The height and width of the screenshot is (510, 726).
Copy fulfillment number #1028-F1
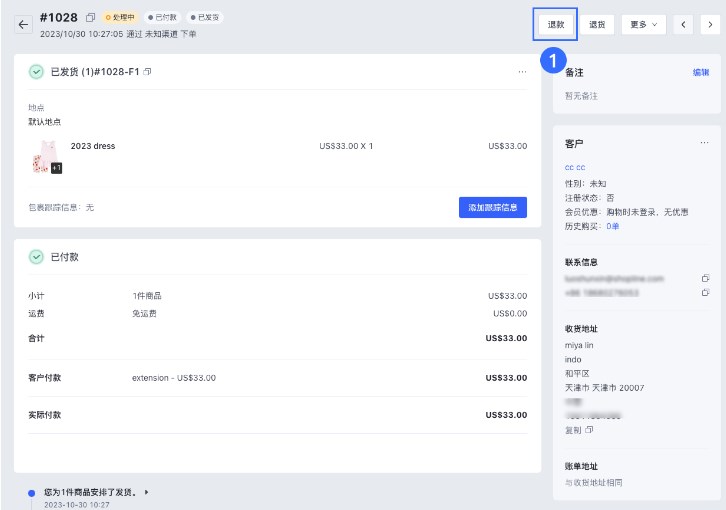click(148, 72)
